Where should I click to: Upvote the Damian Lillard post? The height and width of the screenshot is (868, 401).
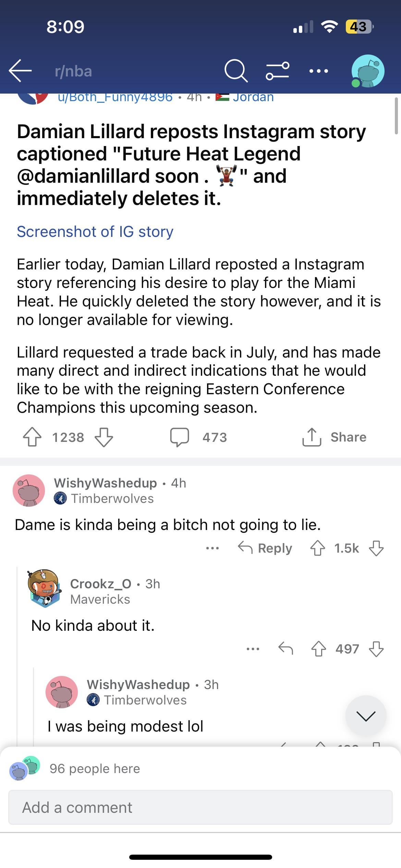pos(32,437)
